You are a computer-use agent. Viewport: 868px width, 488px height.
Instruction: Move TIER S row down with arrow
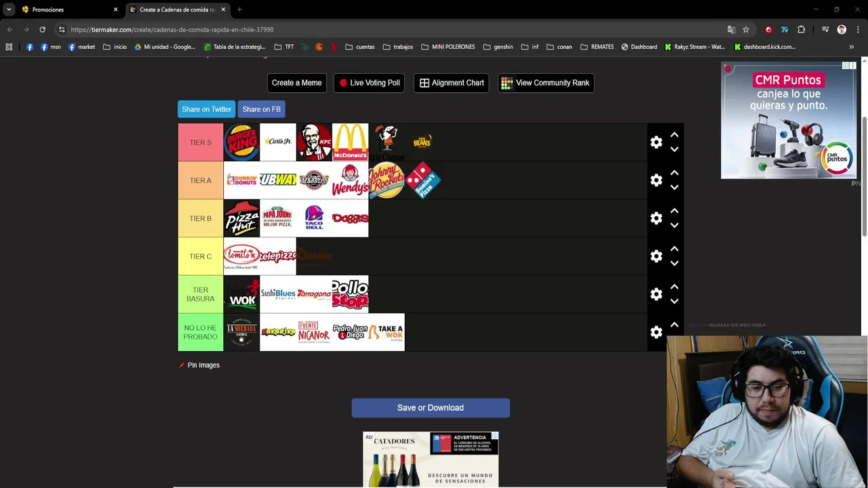click(674, 149)
